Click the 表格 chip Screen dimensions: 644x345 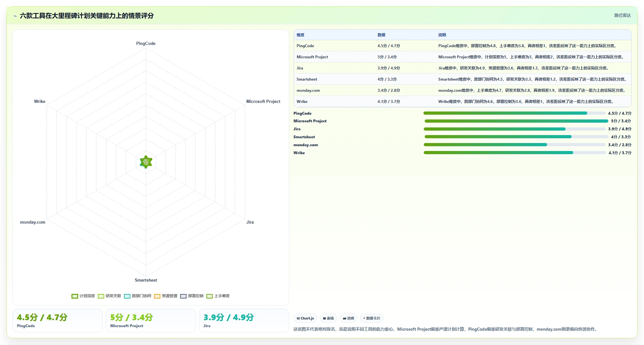328,318
